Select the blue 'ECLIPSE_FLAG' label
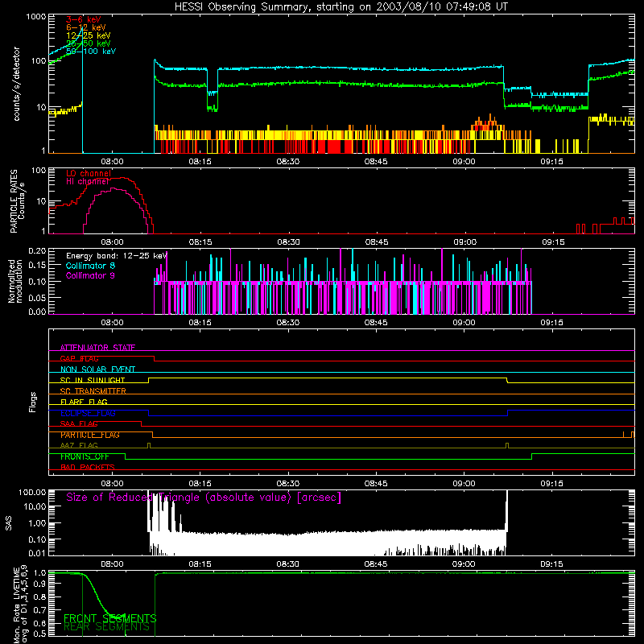The width and height of the screenshot is (644, 644). [88, 413]
